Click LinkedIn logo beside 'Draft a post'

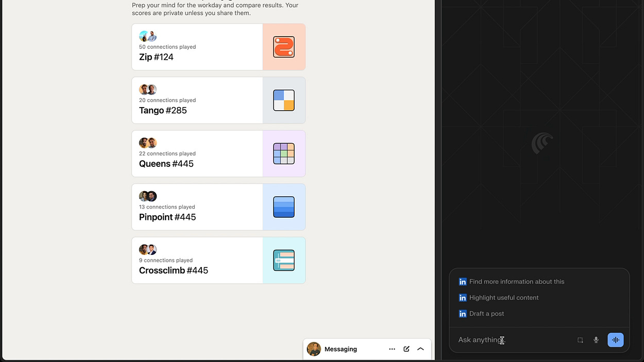coord(463,314)
